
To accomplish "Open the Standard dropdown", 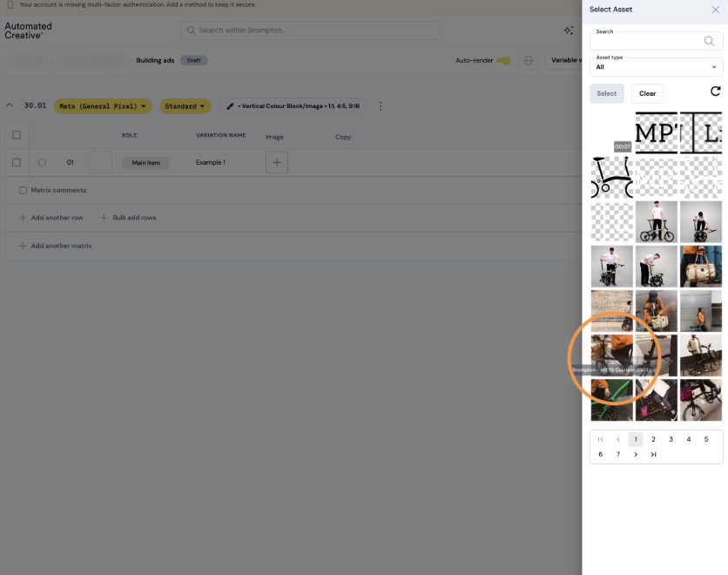I will coord(185,106).
